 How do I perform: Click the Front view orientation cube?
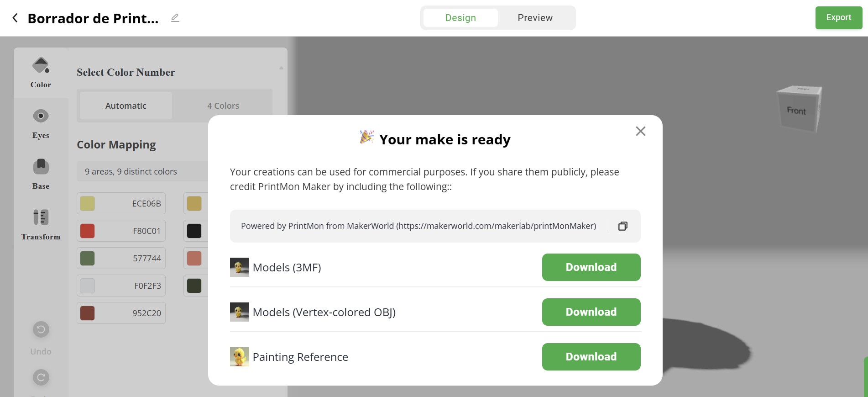coord(797,110)
